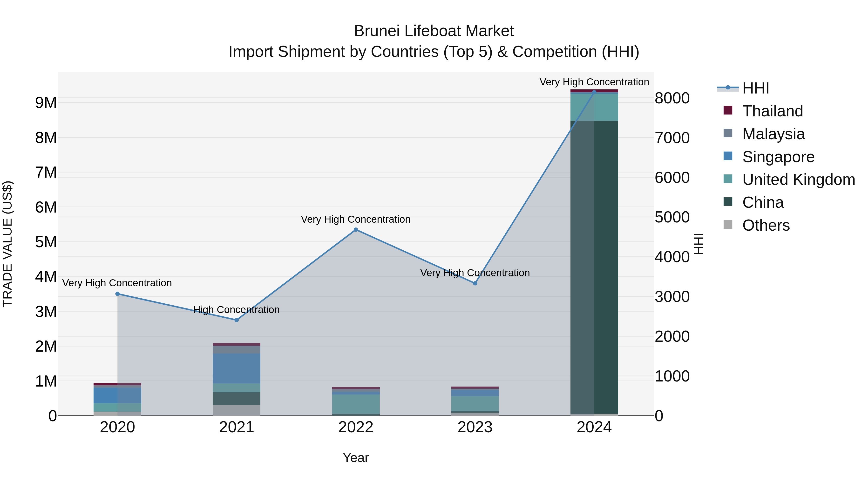Click 'Very High Concentration' label above 2022

click(x=356, y=219)
